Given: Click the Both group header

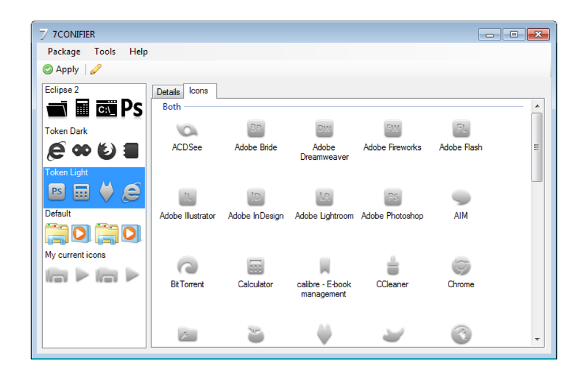Looking at the screenshot, I should [172, 107].
